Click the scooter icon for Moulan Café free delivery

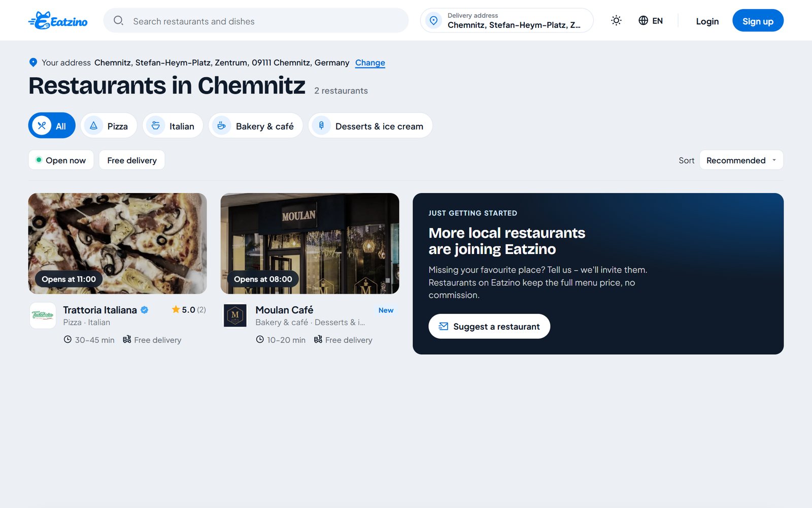click(318, 339)
